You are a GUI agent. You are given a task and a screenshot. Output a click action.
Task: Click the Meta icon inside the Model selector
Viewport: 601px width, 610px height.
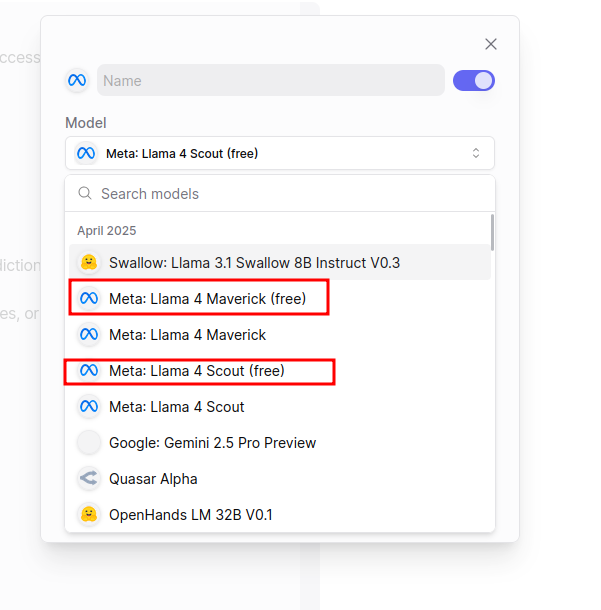86,153
